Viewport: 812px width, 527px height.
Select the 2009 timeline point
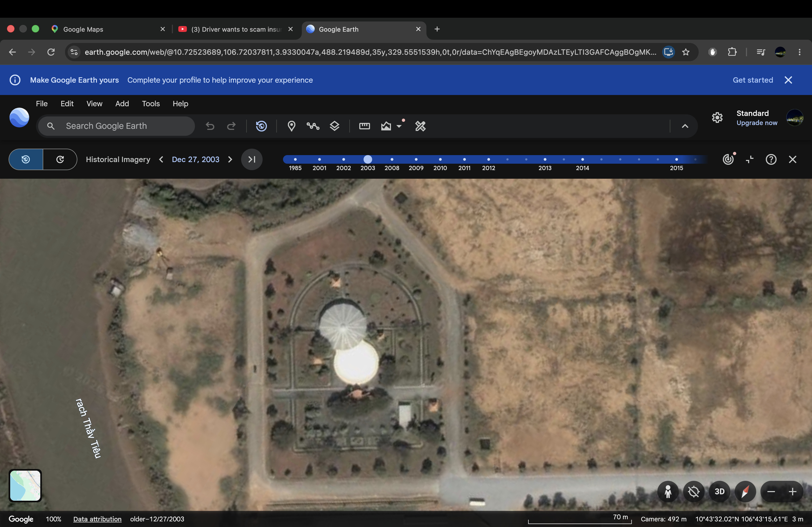tap(416, 159)
